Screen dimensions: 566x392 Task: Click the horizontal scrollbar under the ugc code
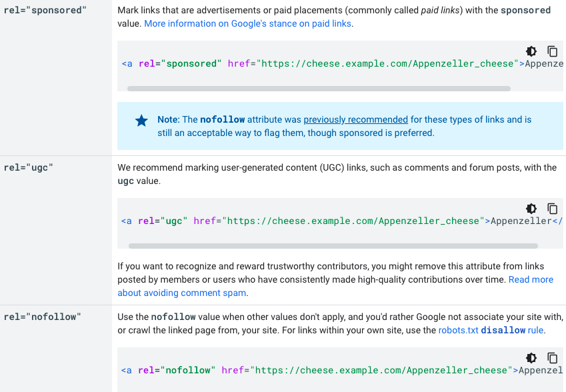(x=319, y=245)
